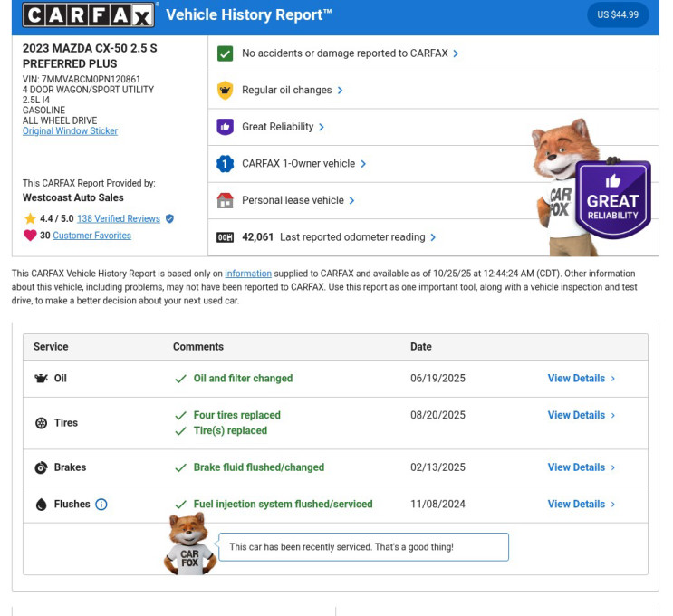
Task: Click the blue 1-Owner badge icon
Action: (x=226, y=164)
